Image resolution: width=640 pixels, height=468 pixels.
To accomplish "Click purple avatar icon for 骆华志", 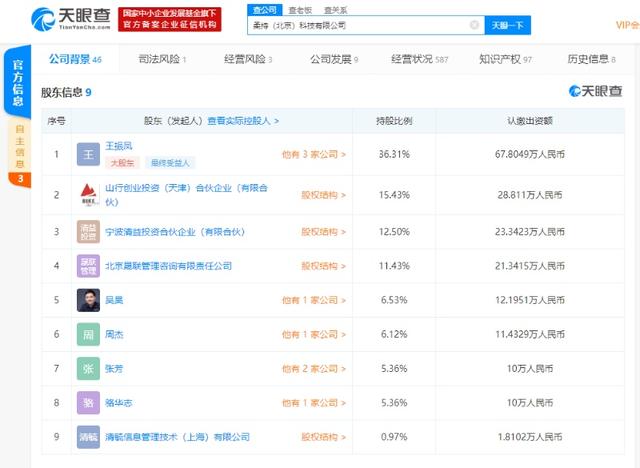I will tap(88, 403).
